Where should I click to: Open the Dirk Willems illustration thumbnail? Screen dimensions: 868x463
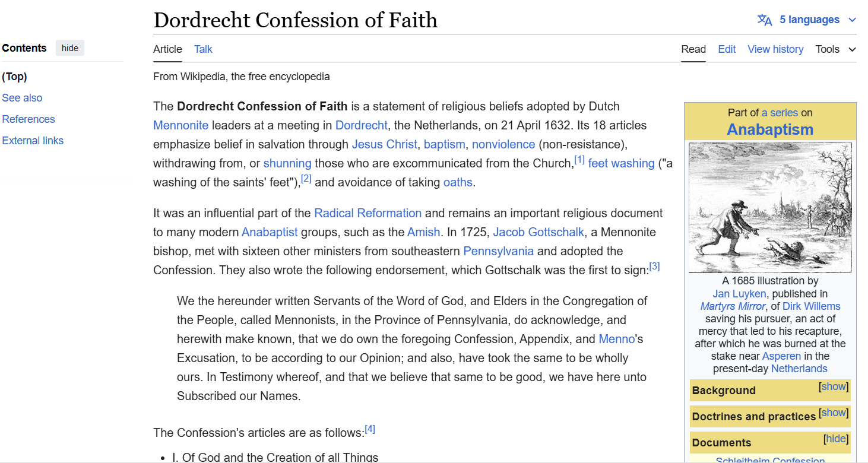[x=770, y=207]
